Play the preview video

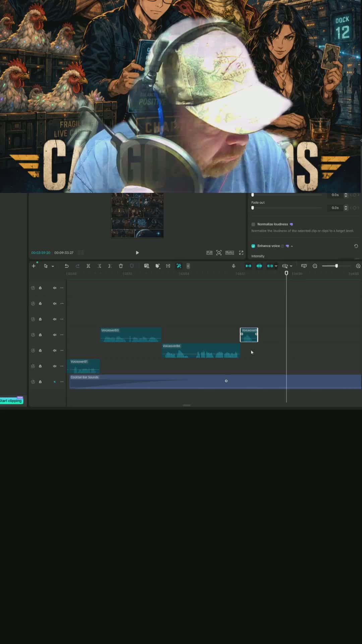click(x=137, y=253)
